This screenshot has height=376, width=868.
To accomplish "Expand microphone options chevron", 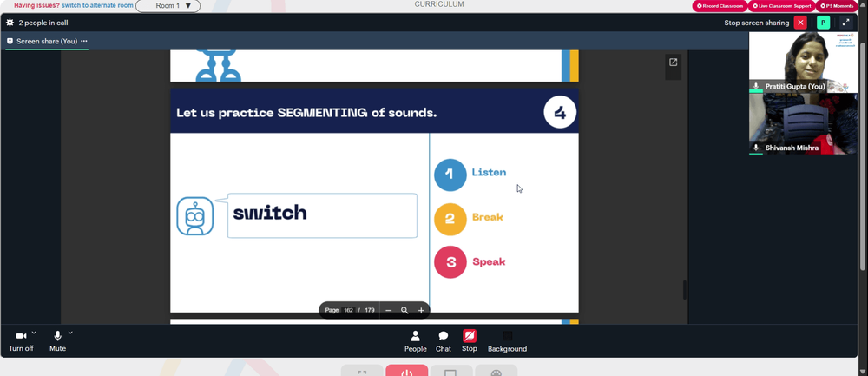I will (70, 333).
